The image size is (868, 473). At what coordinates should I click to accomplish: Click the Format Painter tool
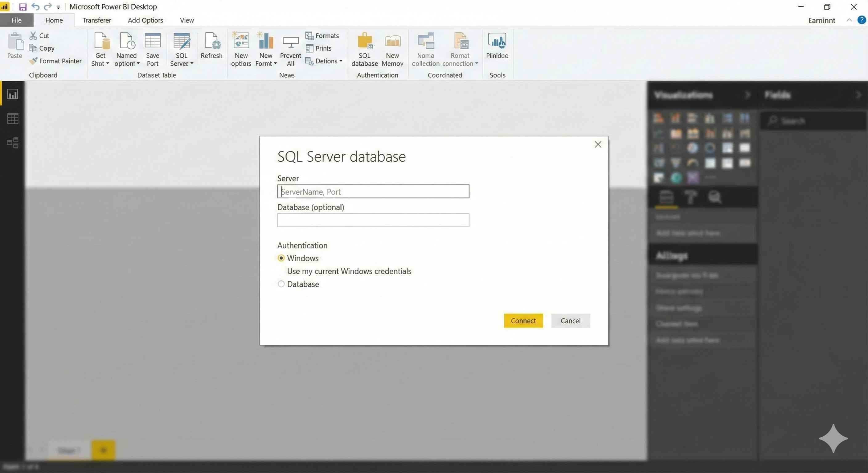(55, 61)
